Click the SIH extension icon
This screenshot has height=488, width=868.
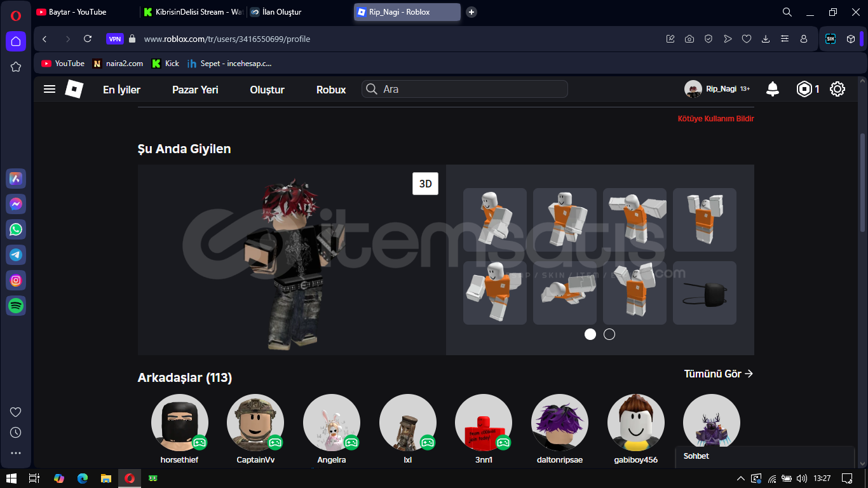(830, 39)
